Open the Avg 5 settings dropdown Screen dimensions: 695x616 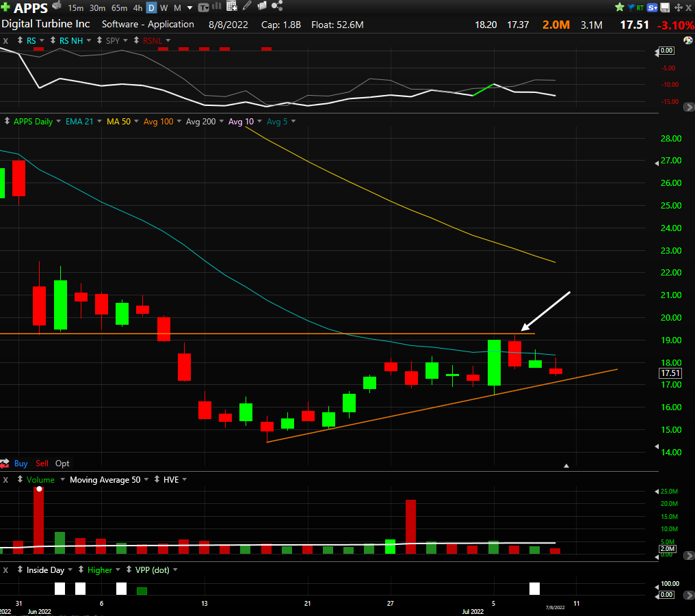[293, 121]
